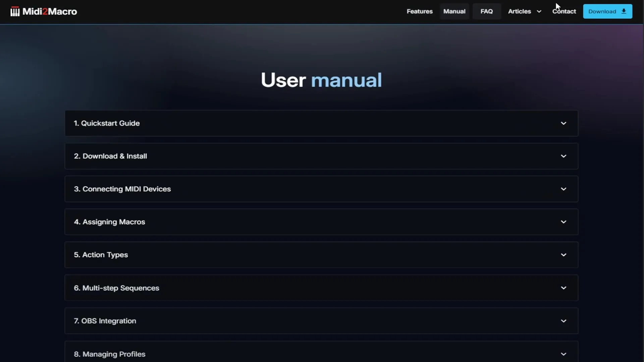The image size is (644, 362).
Task: Expand Managing Profiles section chevron
Action: coord(563,354)
